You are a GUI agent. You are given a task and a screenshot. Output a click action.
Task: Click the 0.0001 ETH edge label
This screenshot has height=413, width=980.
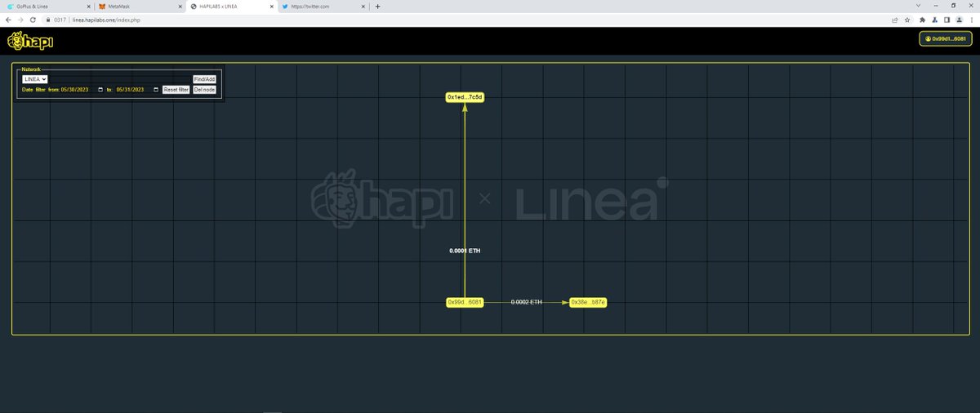pyautogui.click(x=465, y=251)
